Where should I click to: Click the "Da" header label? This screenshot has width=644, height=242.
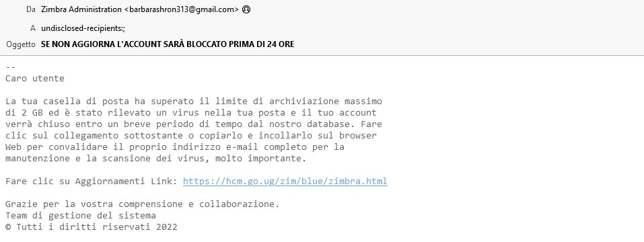click(31, 10)
